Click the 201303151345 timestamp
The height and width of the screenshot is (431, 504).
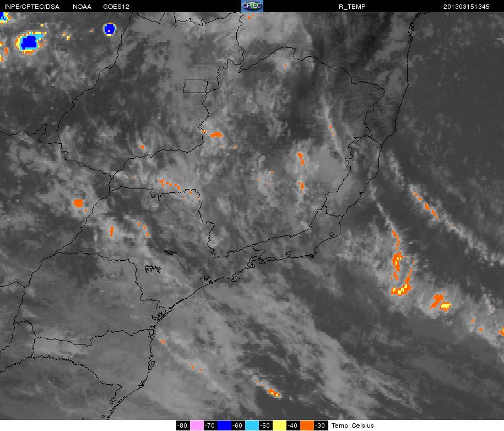tap(466, 7)
